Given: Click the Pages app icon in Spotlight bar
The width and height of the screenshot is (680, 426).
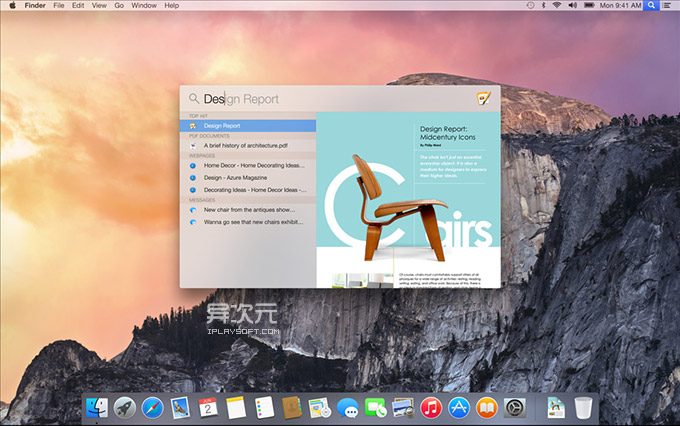Looking at the screenshot, I should coord(484,99).
